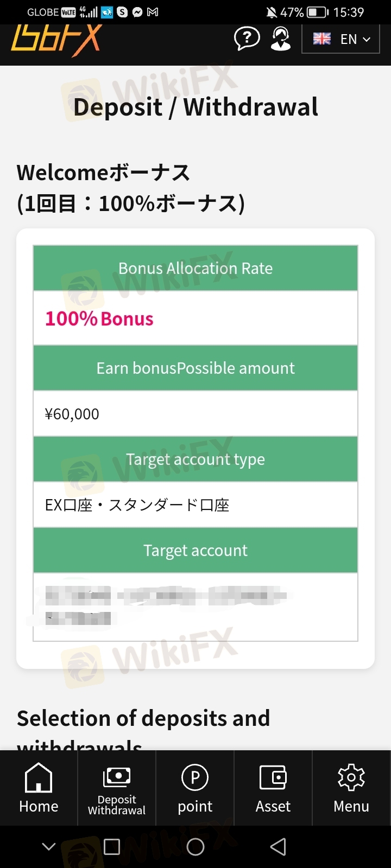Tap the 100% Bonus text
This screenshot has height=868, width=391.
99,318
